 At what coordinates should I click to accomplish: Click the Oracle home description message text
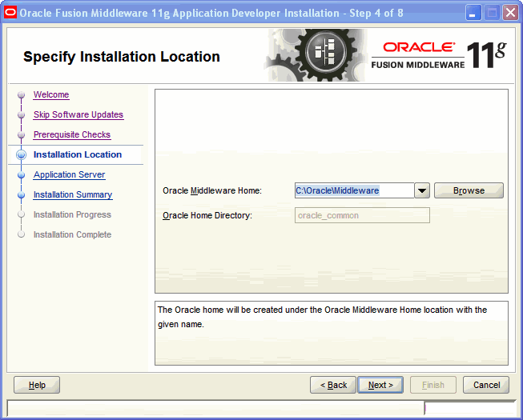pos(322,317)
